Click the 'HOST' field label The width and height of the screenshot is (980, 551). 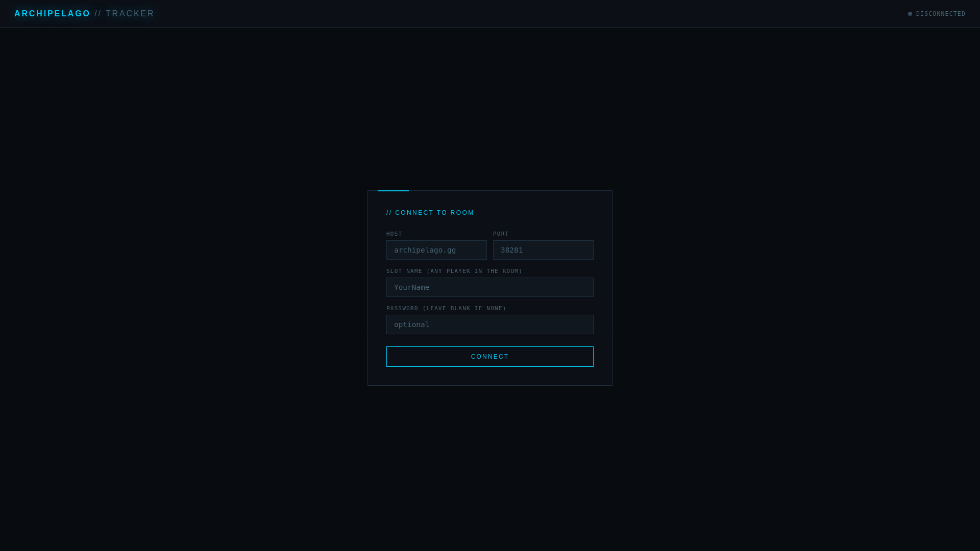tap(394, 234)
